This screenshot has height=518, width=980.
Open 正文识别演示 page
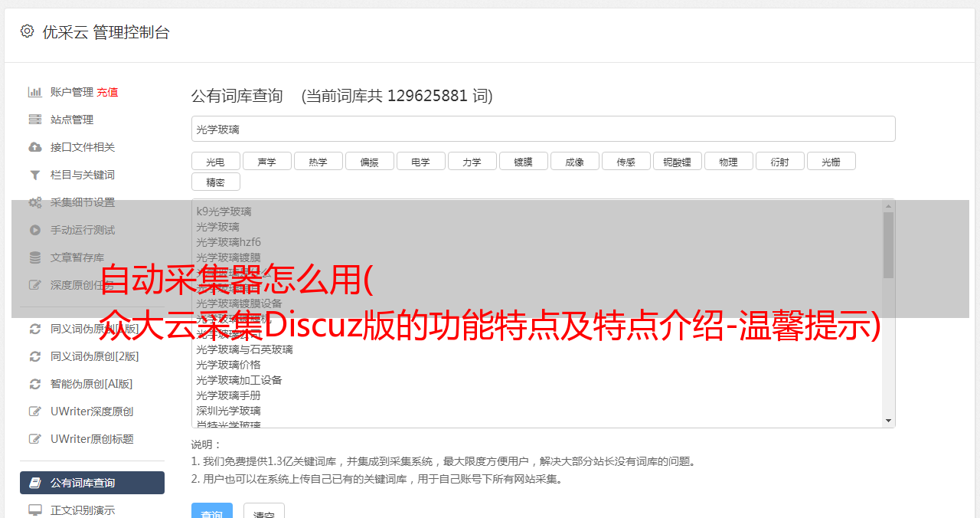pos(83,510)
